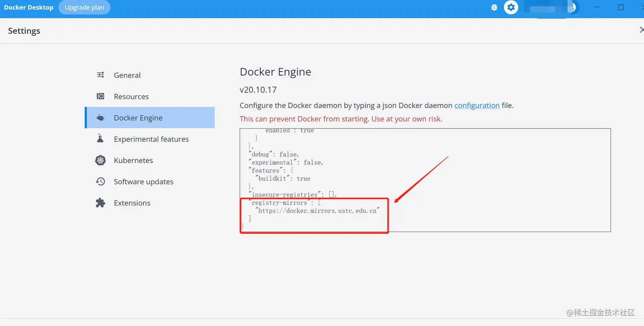This screenshot has height=326, width=644.
Task: Click the Software updates clock icon
Action: 101,182
